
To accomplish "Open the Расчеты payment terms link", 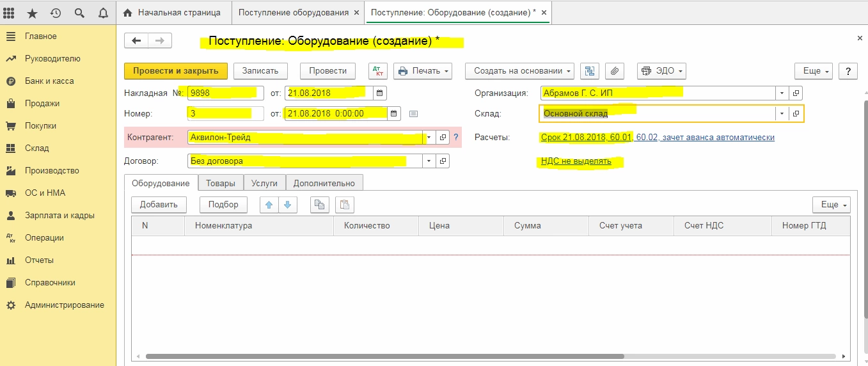I will point(658,138).
